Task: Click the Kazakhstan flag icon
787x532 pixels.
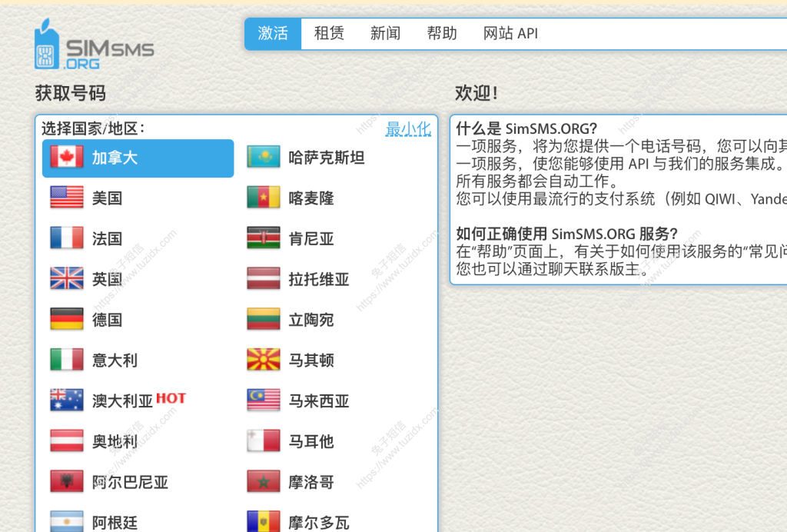Action: (x=264, y=158)
